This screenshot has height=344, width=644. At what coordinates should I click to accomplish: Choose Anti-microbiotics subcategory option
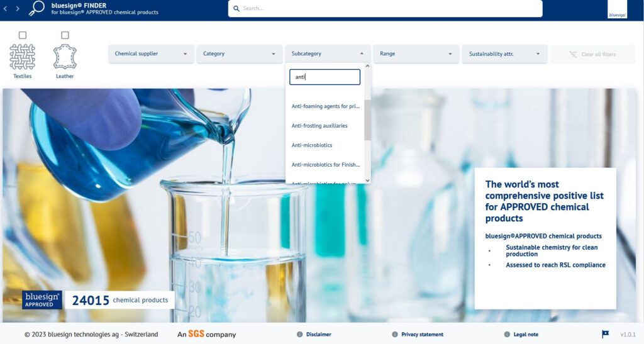tap(312, 145)
